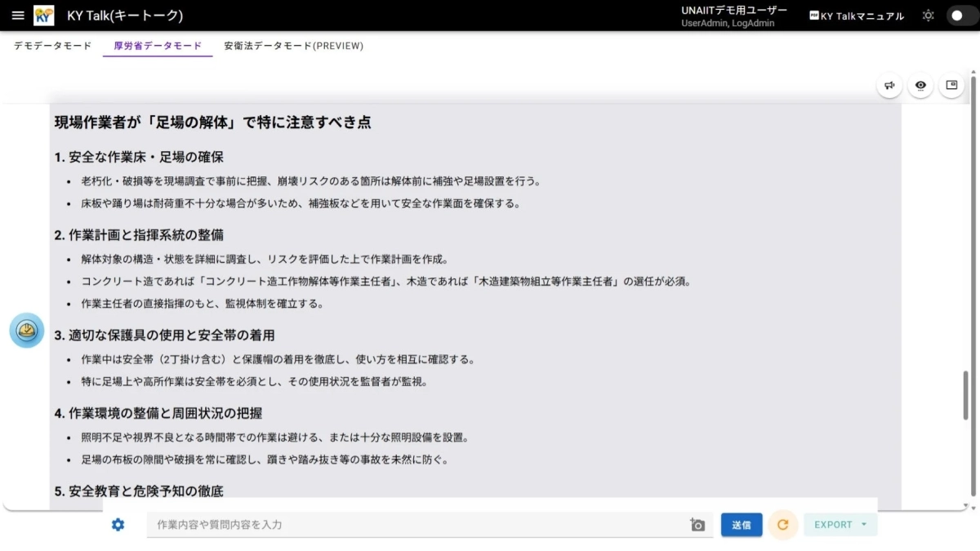Click the yellow KY mascot helmet icon
The image size is (980, 551).
(26, 330)
